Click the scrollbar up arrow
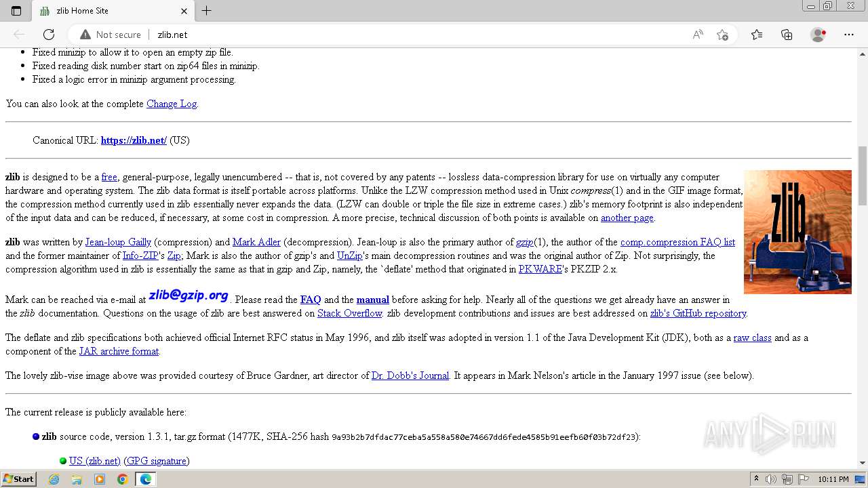 click(863, 54)
